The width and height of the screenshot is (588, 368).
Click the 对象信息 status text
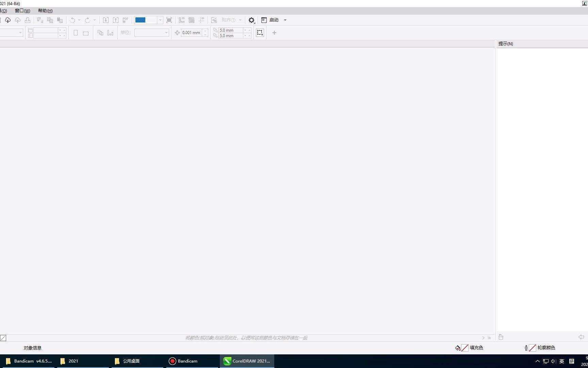tap(33, 348)
